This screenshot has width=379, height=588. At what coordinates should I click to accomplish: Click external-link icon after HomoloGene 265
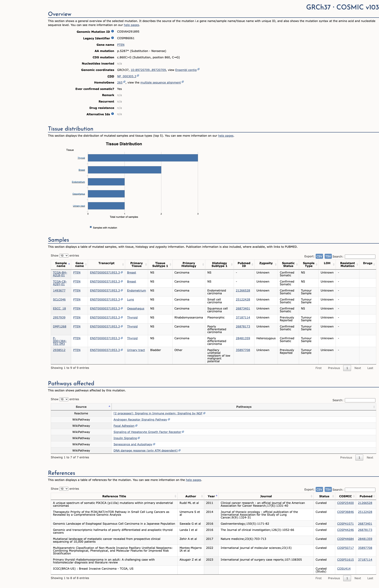[124, 82]
